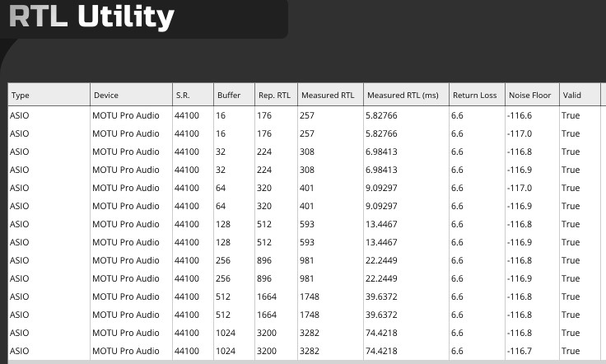606x364 pixels.
Task: Select -117.0 in the buffer 16 row
Action: 520,133
